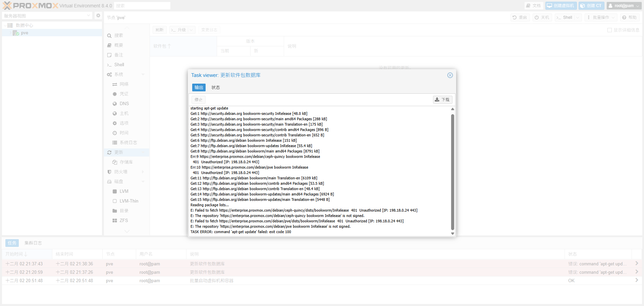Screen dimensions: 644x306
Task: Click the 搜索 search field in top bar
Action: point(142,5)
